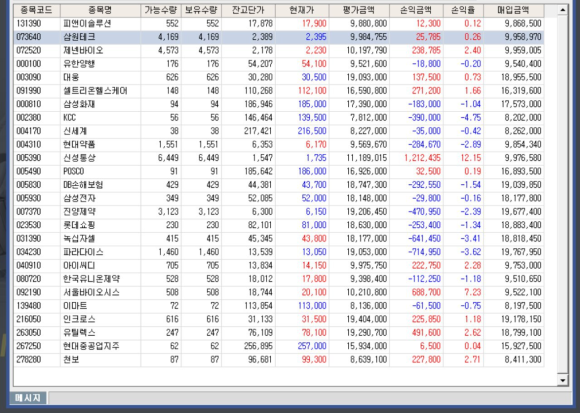The image size is (580, 413).
Task: Click stock code 278280
Action: click(x=29, y=359)
